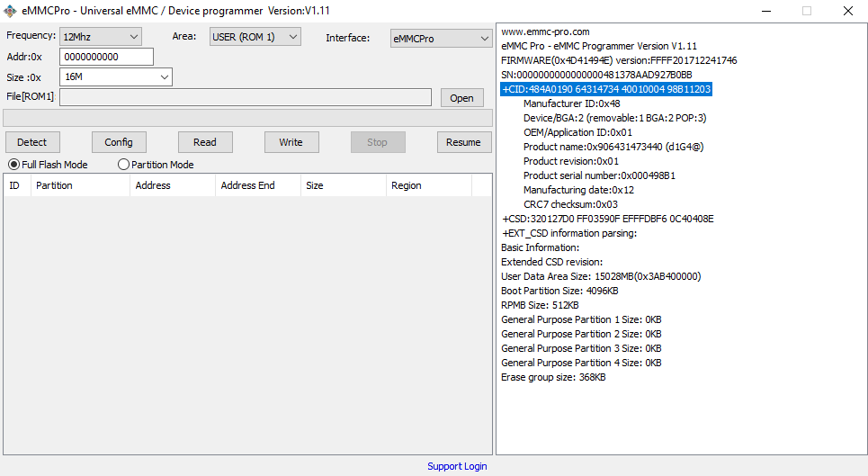The height and width of the screenshot is (476, 868).
Task: Open the Support Login link
Action: tap(457, 466)
